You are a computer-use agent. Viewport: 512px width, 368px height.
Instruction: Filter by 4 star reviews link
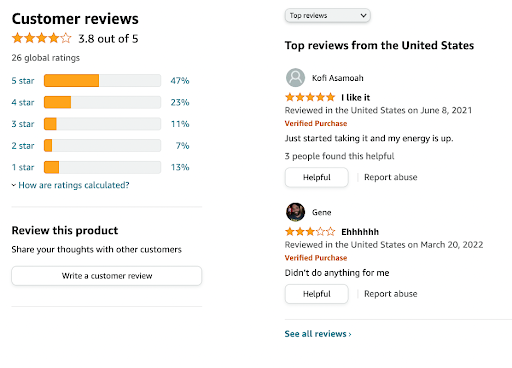click(23, 102)
